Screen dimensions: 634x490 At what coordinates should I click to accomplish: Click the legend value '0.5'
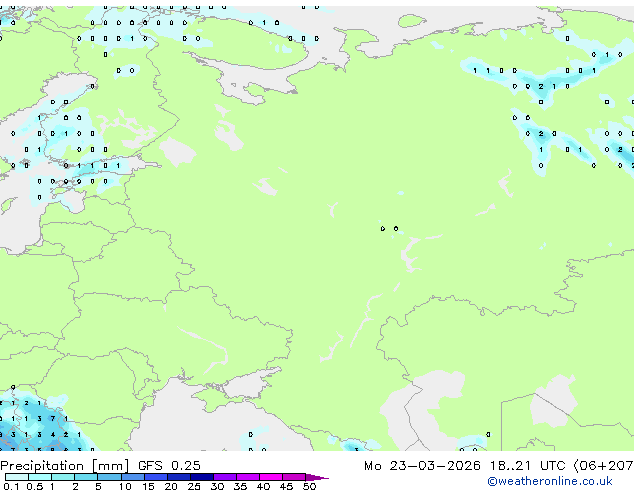coord(35,486)
